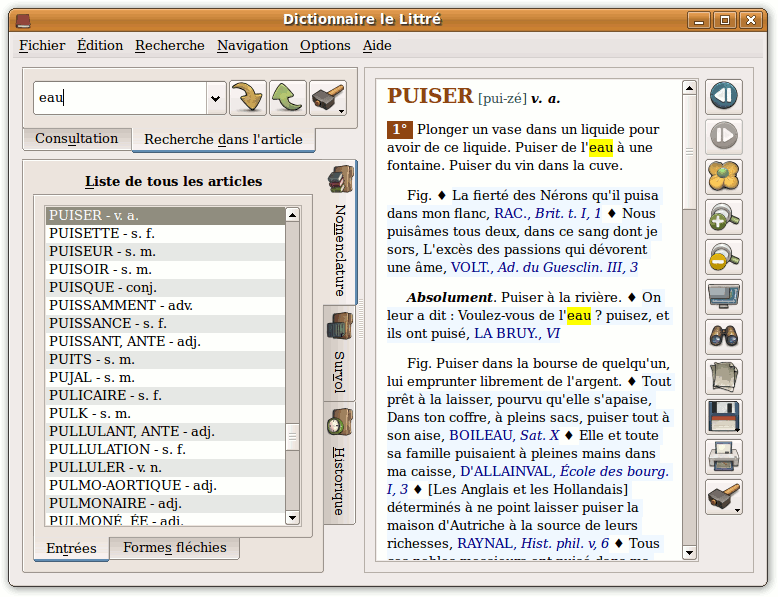Click the go-to-next-occurrence yellow arrow icon
The height and width of the screenshot is (597, 778).
(x=248, y=98)
